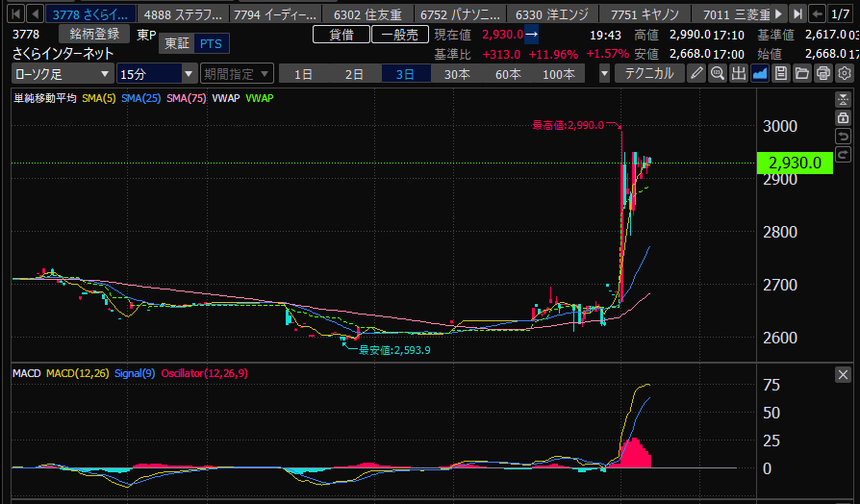The width and height of the screenshot is (860, 504).
Task: Click the 最高値:2,990.0 annotation
Action: [x=569, y=125]
